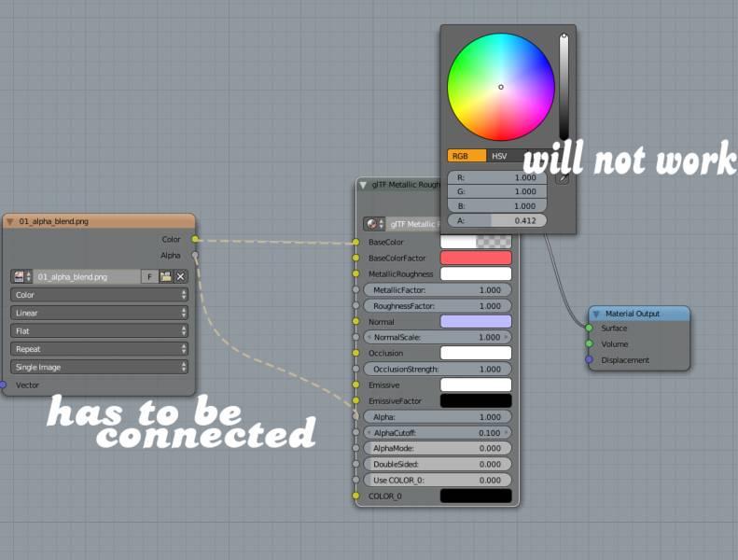Click the Vector input socket
738x560 pixels.
tap(3, 385)
